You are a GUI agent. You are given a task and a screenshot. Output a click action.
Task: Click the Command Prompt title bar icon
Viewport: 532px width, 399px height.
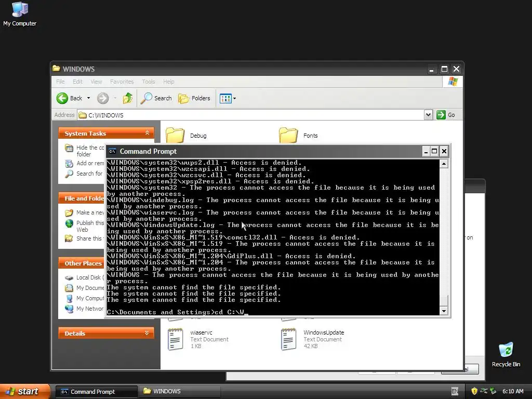tap(112, 151)
